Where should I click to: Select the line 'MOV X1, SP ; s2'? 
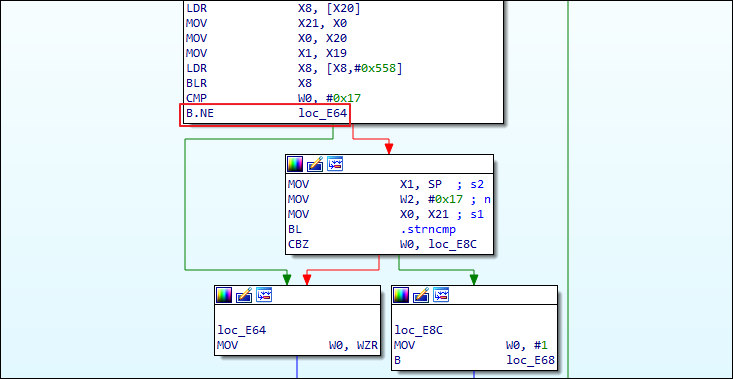(x=386, y=184)
